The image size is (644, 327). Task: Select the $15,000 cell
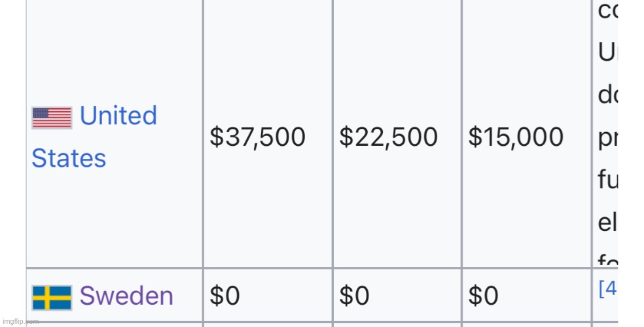click(516, 137)
